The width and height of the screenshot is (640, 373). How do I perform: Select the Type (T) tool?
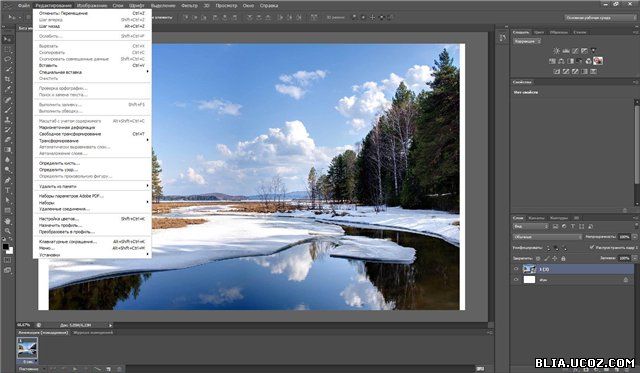(8, 190)
